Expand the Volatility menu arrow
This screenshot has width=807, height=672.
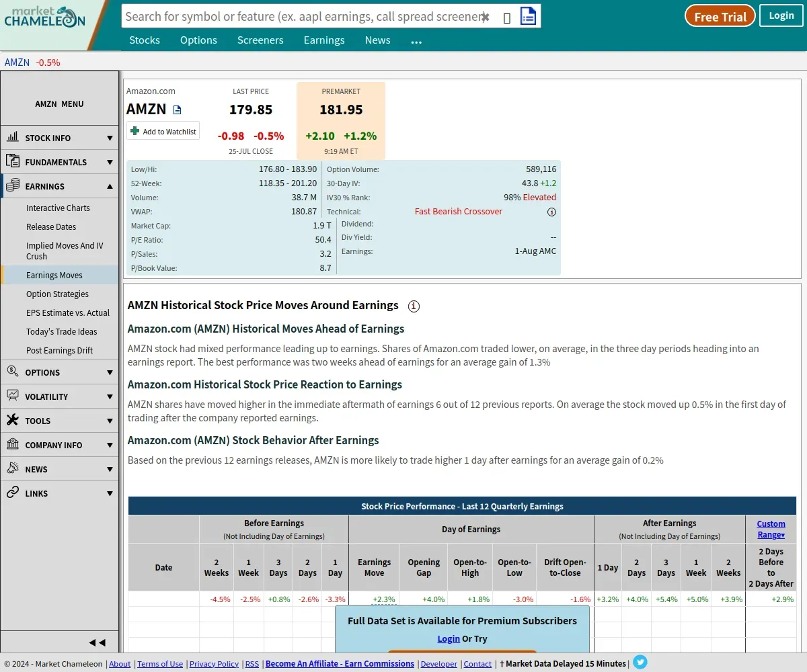click(110, 396)
